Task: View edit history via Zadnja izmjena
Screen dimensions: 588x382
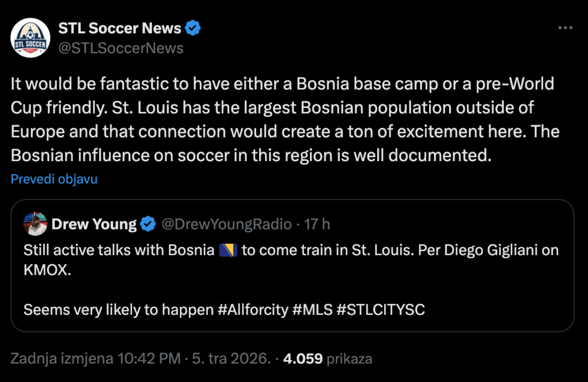Action: [63, 359]
